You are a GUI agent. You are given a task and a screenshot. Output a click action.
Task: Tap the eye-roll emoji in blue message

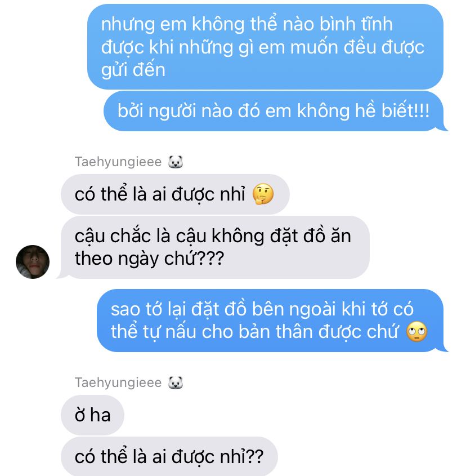pos(417,331)
